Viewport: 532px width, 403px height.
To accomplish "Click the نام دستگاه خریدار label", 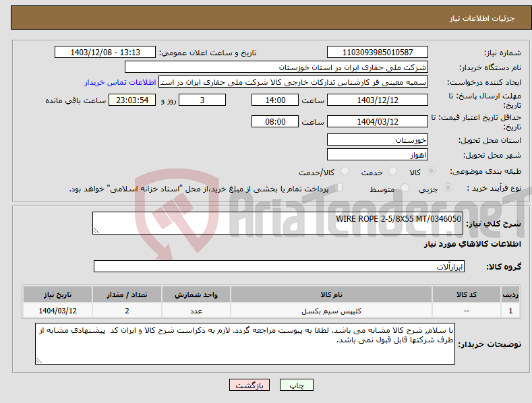I will pos(490,68).
